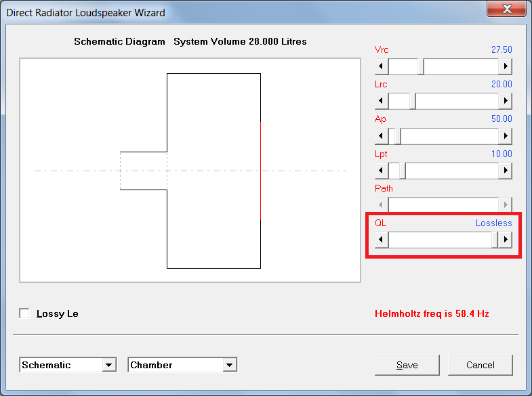Close the Loudspeaker Wizard window
The height and width of the screenshot is (396, 532).
point(506,9)
